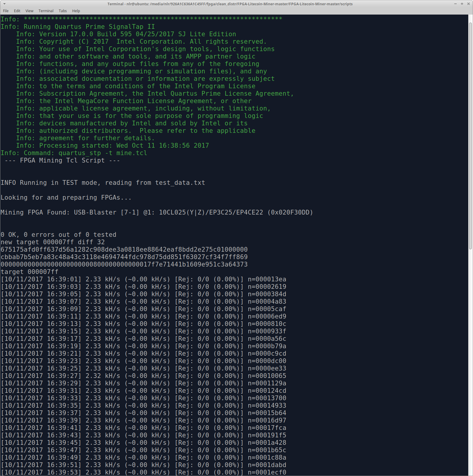Click log line with n=0001dabd
Image resolution: width=473 pixels, height=476 pixels.
tap(144, 465)
